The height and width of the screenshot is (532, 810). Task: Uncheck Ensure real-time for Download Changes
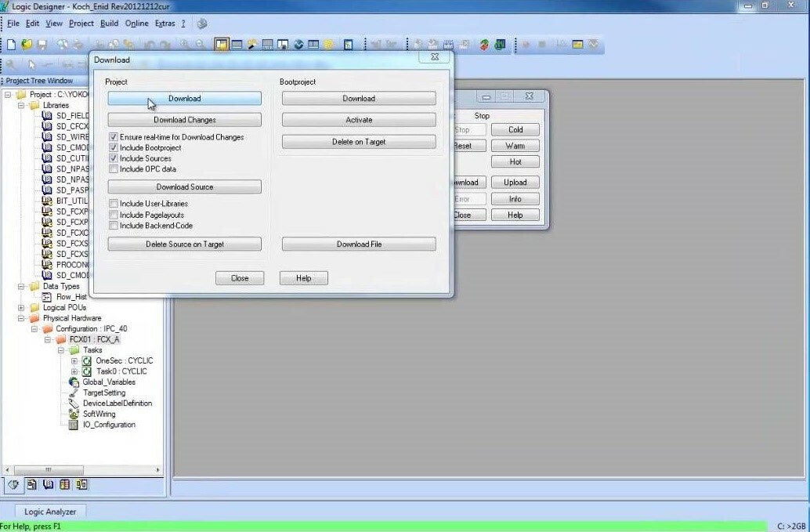(x=114, y=137)
